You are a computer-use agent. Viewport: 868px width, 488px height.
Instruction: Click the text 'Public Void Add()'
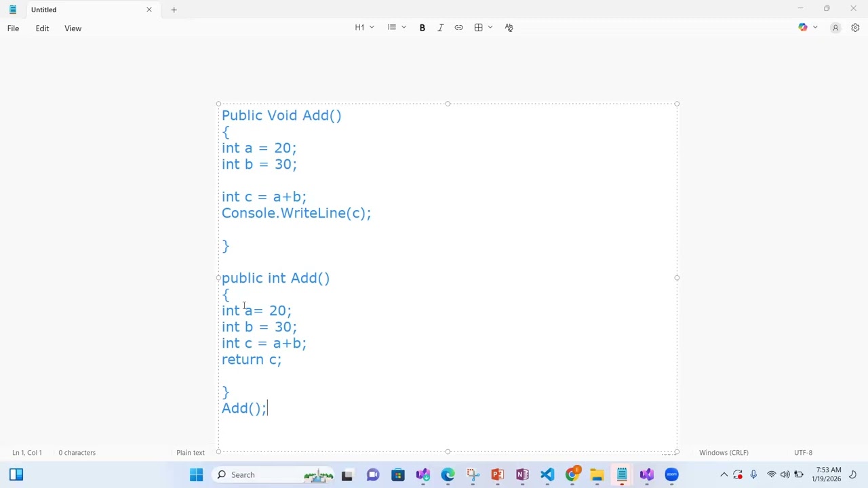281,116
